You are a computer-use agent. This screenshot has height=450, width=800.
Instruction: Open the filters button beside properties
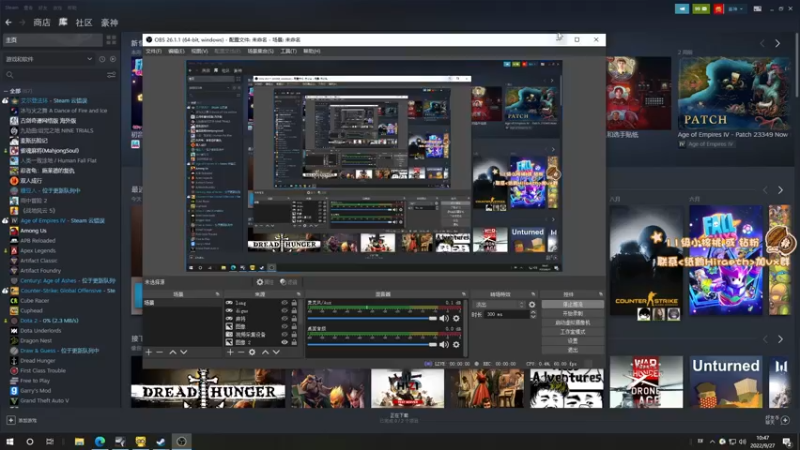288,282
